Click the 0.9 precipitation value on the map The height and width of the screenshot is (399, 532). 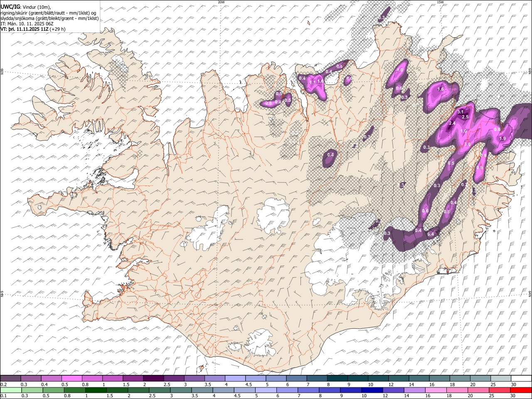point(480,168)
